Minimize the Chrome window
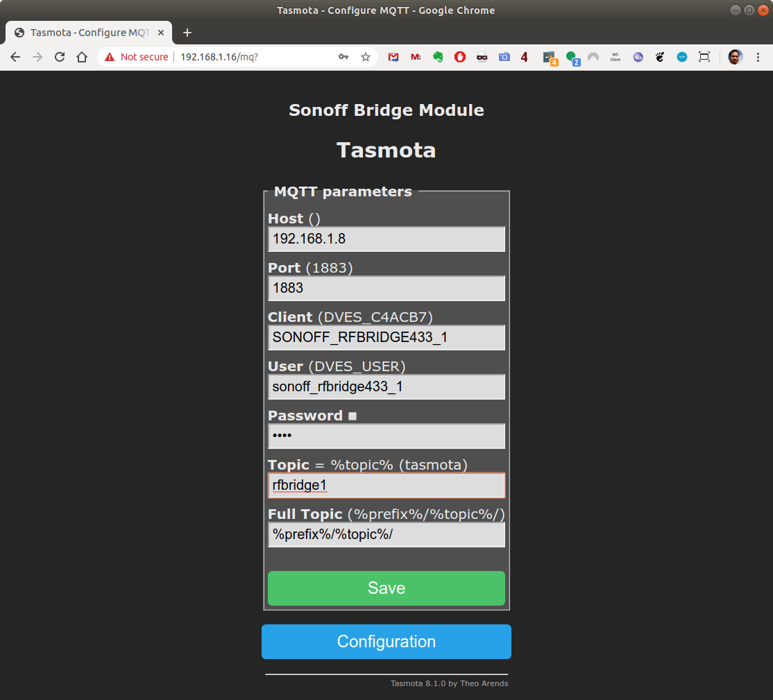Image resolution: width=773 pixels, height=700 pixels. click(x=735, y=10)
